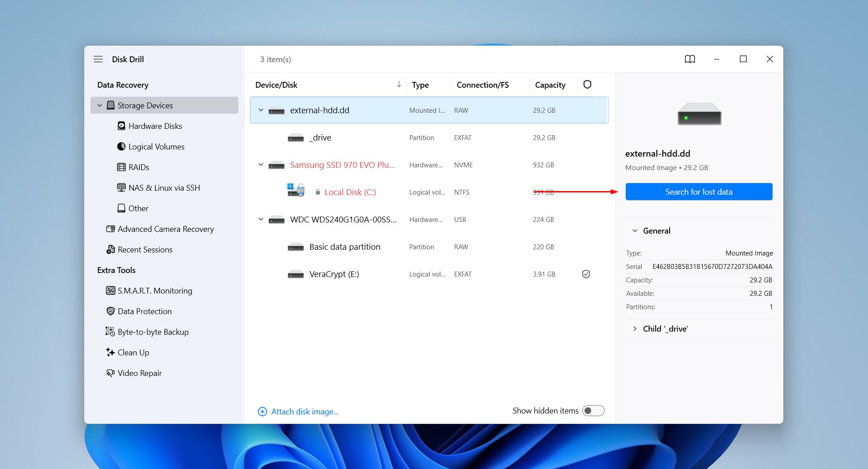This screenshot has width=868, height=469.
Task: Collapse the Storage Devices tree node
Action: click(100, 106)
